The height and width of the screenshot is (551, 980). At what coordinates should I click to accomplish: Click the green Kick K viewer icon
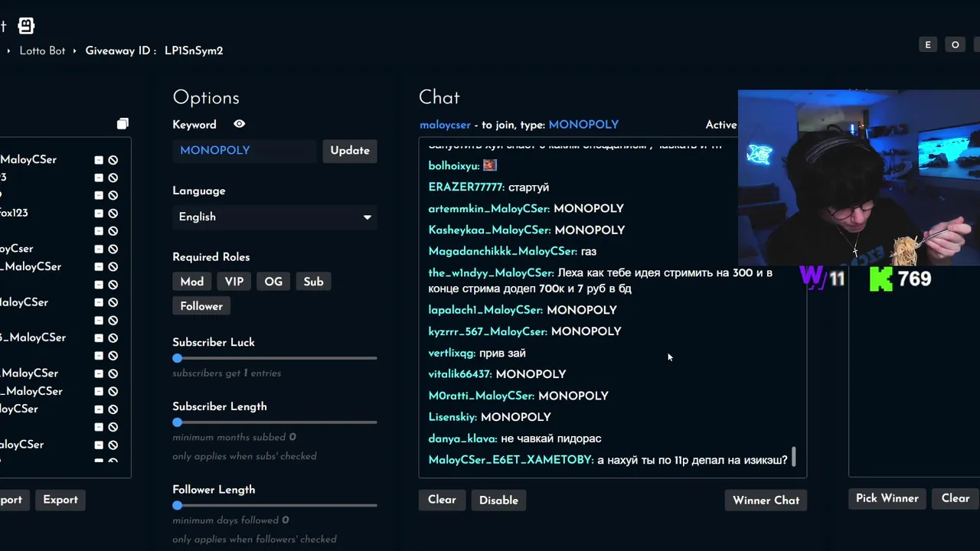pos(881,279)
